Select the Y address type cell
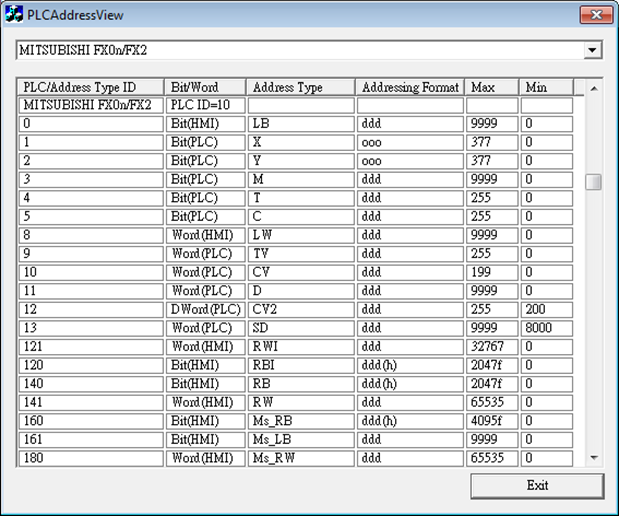This screenshot has width=619, height=516. (x=301, y=161)
